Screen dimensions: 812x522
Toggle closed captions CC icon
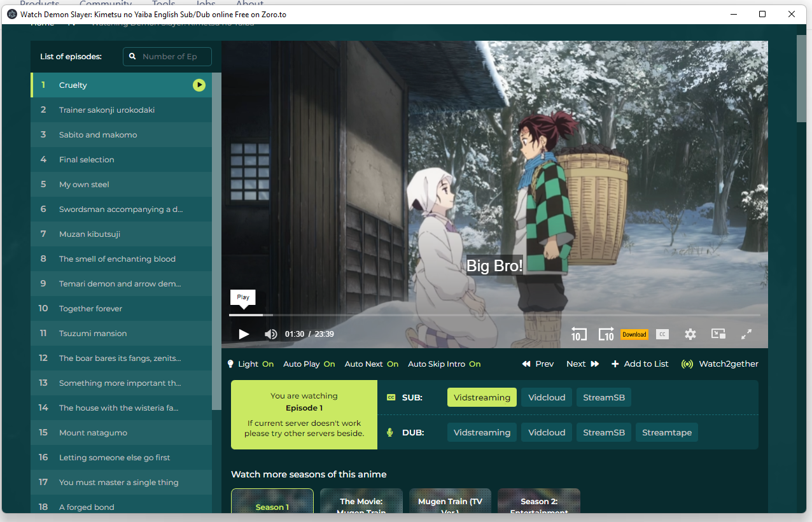point(662,334)
